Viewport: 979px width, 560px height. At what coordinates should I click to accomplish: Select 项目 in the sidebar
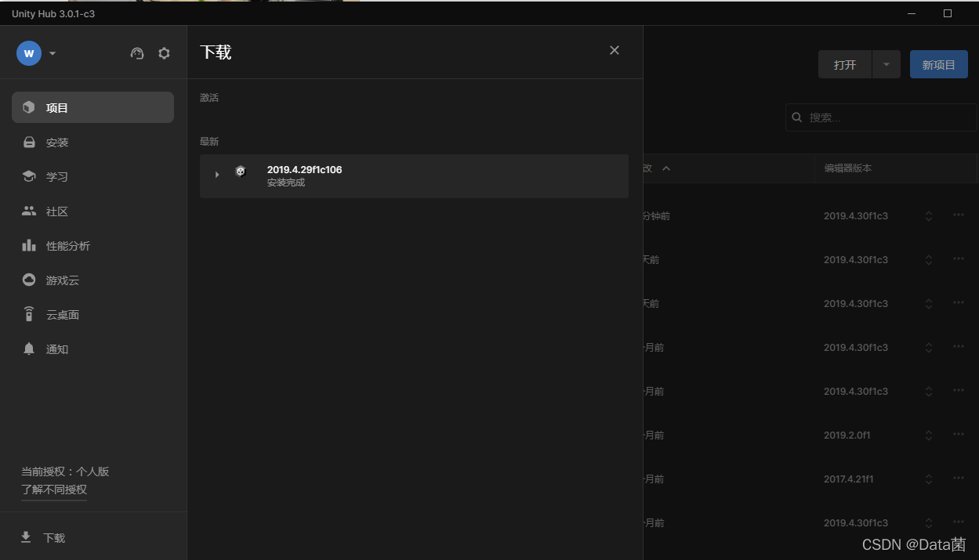tap(92, 107)
